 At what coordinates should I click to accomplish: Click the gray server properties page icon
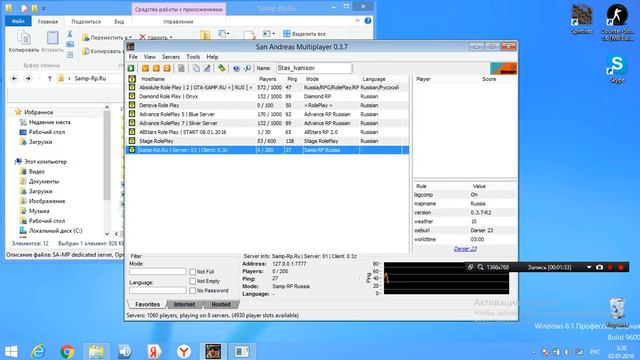181,68
